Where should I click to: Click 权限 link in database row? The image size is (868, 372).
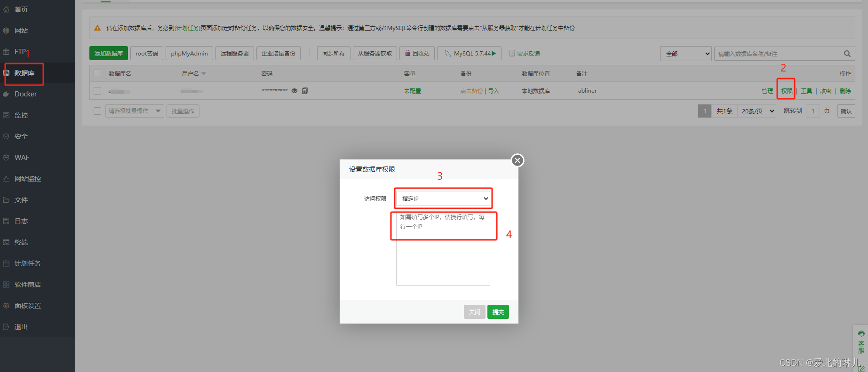point(787,91)
